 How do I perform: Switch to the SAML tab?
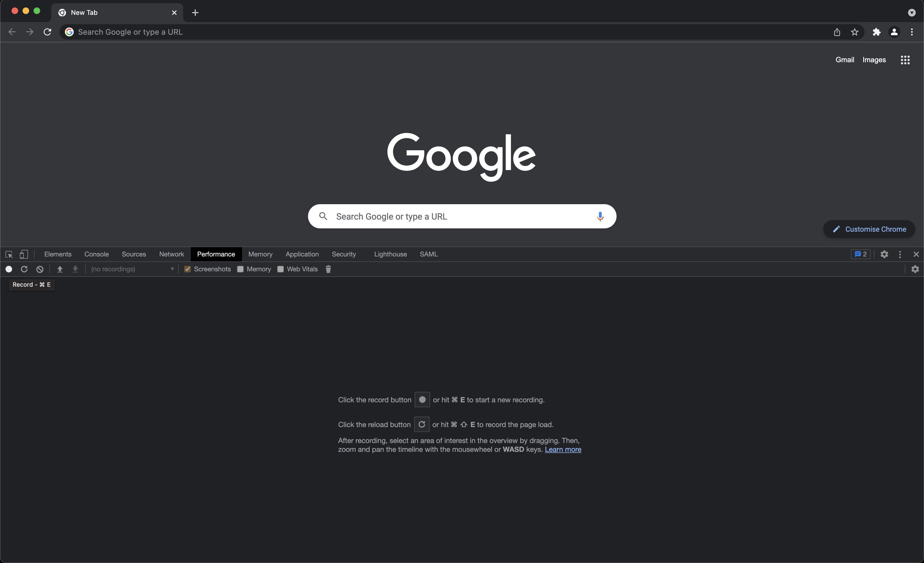[429, 254]
